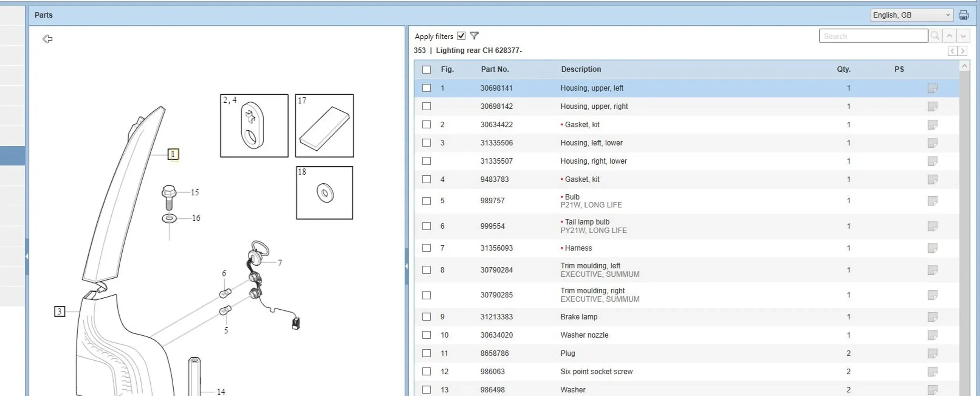Check the box for Bulb 989757
The width and height of the screenshot is (980, 396).
(426, 201)
